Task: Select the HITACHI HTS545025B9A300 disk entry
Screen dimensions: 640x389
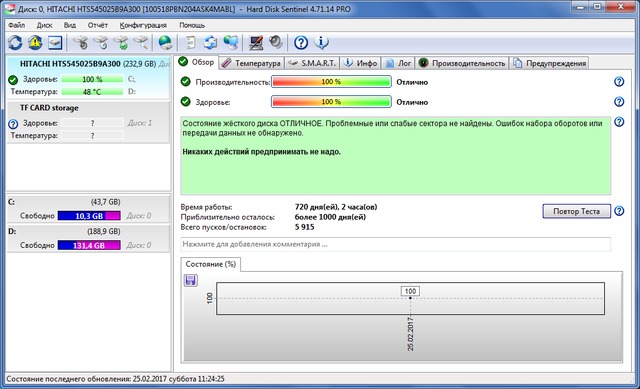Action: [88, 77]
